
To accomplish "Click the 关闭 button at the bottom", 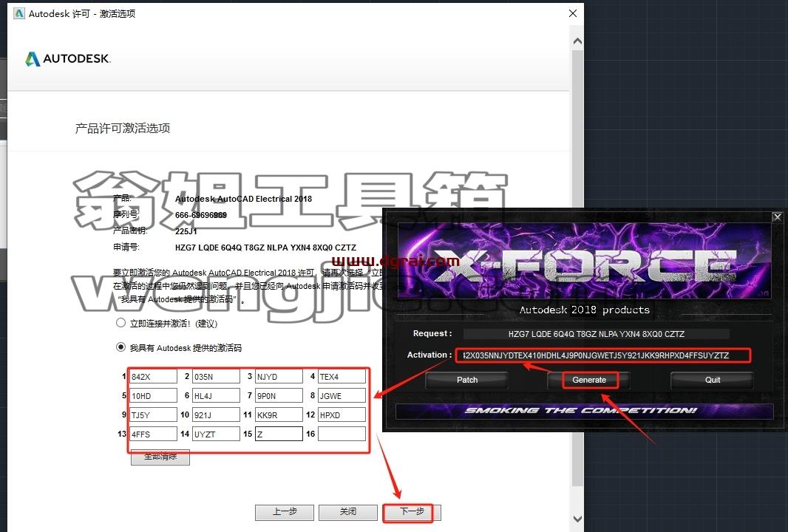I will 347,512.
